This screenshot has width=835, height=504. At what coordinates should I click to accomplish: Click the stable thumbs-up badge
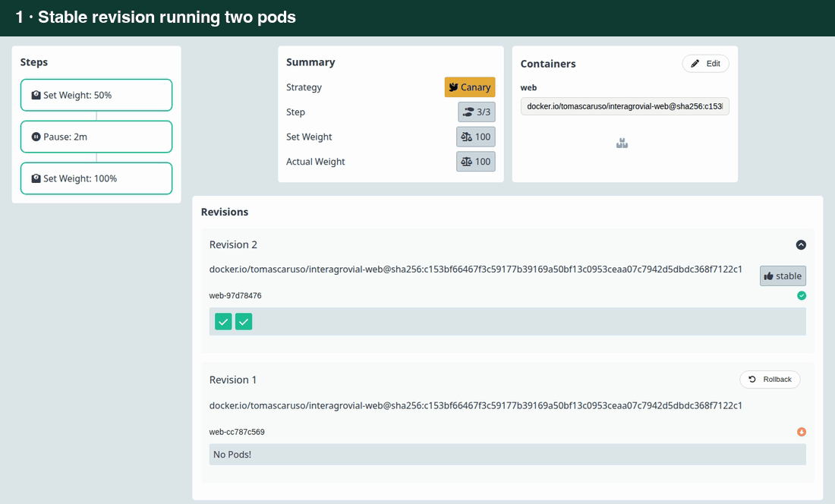click(783, 276)
